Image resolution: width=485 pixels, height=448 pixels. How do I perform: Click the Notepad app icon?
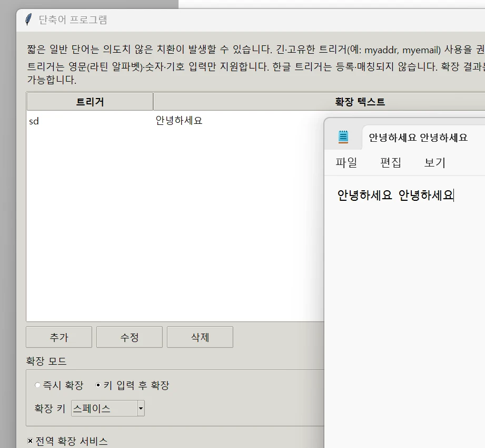click(343, 137)
